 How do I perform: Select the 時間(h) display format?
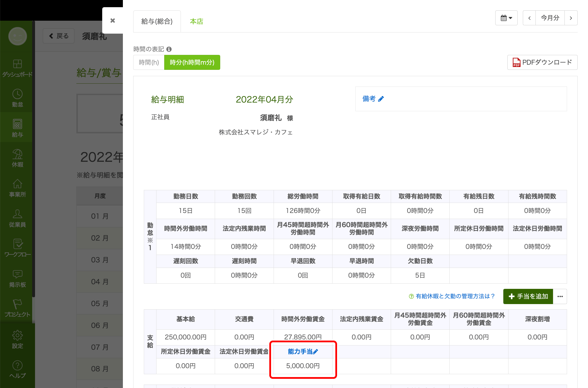point(149,62)
